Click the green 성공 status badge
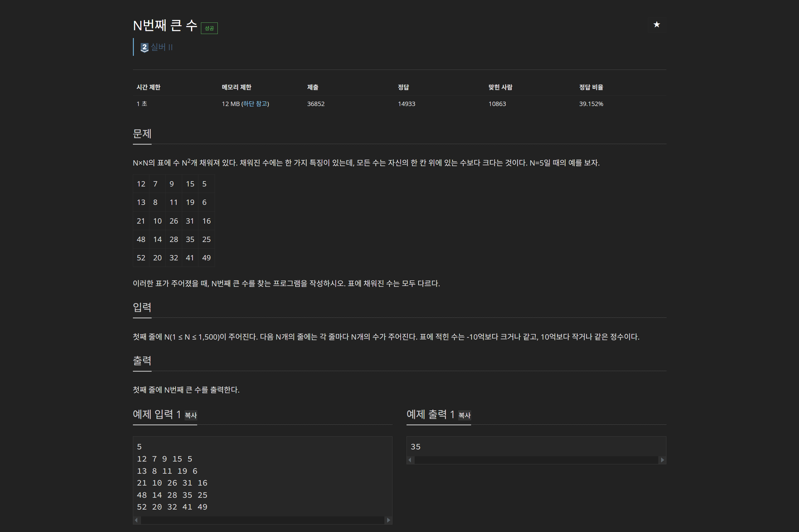This screenshot has height=532, width=799. 209,28
